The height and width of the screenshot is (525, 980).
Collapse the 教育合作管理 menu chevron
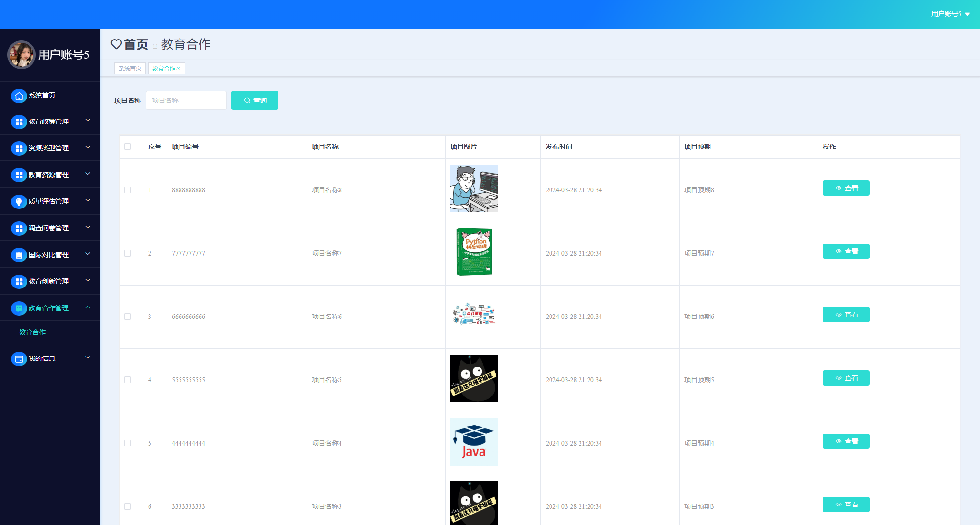tap(88, 307)
